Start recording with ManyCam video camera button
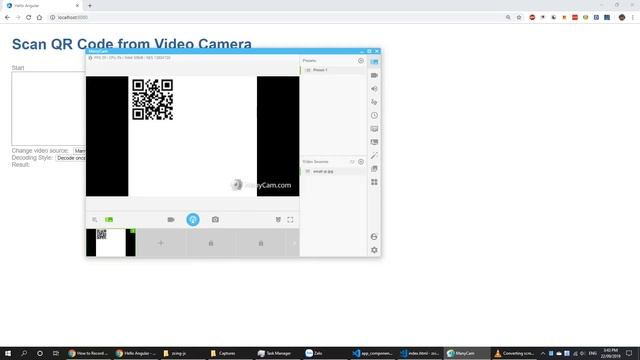Screen dimensions: 640x360 (171, 220)
